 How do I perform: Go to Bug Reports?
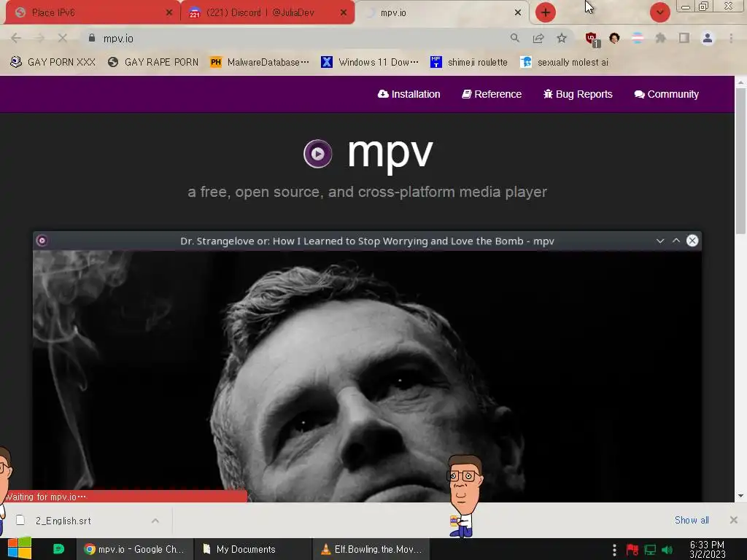pyautogui.click(x=578, y=94)
